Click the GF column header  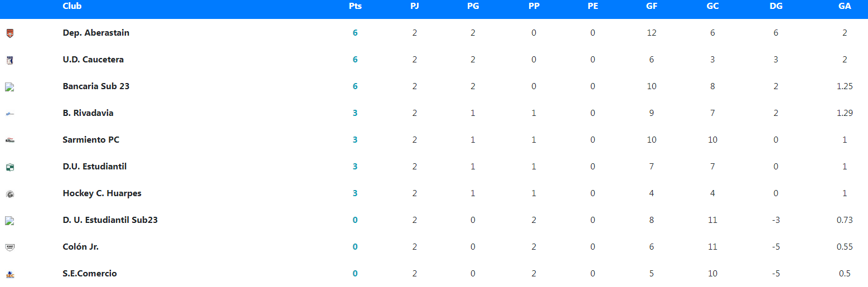click(652, 6)
